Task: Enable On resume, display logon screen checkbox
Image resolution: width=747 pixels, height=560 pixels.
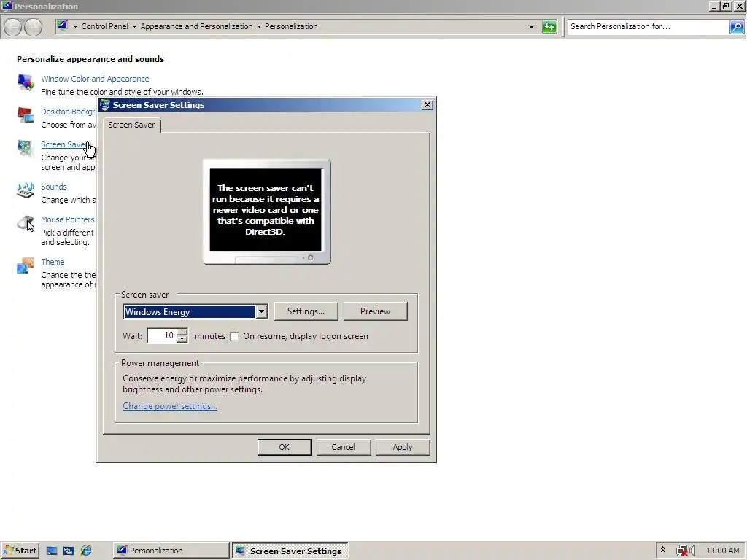Action: click(234, 337)
